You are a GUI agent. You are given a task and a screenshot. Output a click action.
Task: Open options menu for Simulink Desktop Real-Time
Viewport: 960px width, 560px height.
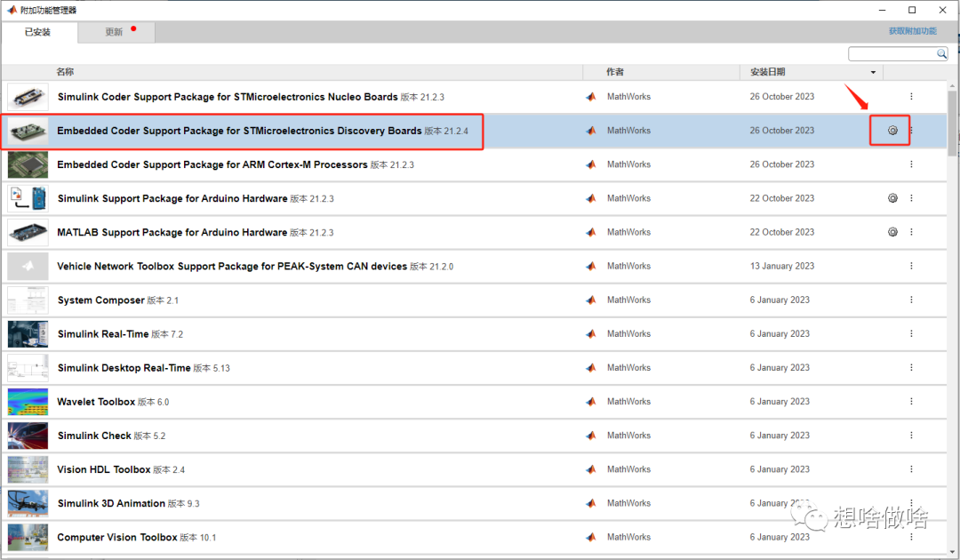coord(911,368)
